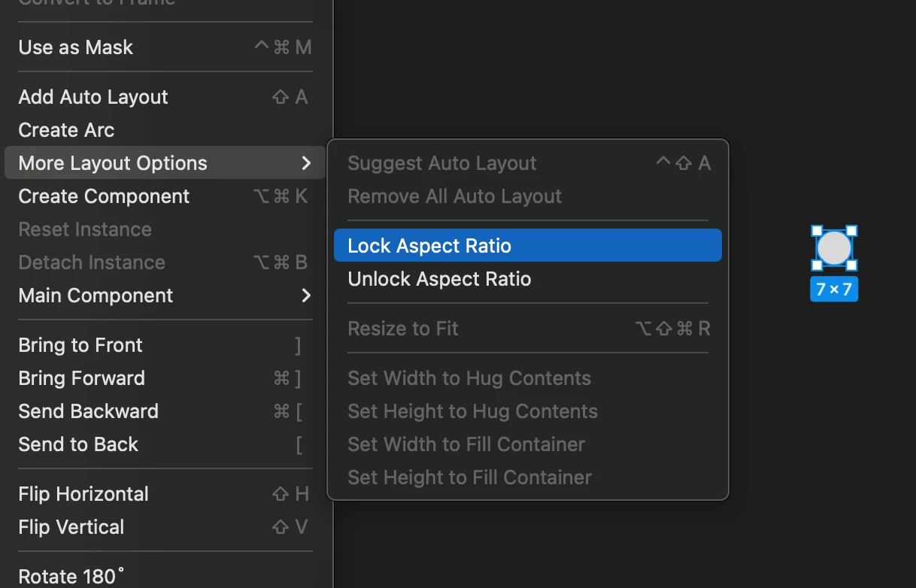The height and width of the screenshot is (588, 916).
Task: Select Flip Horizontal
Action: click(x=83, y=494)
